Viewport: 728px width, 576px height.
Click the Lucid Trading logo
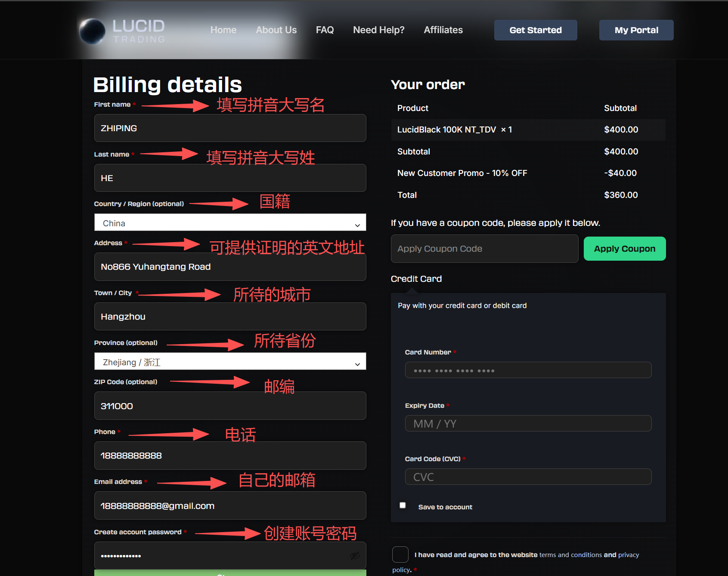[x=122, y=31]
